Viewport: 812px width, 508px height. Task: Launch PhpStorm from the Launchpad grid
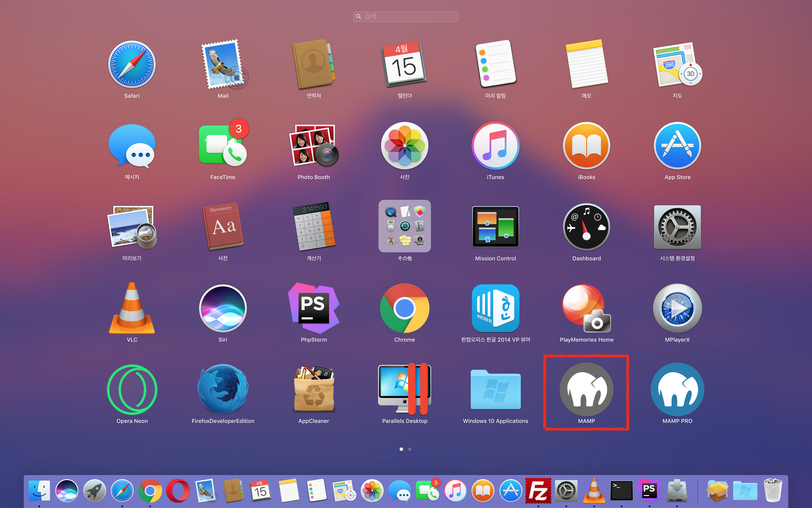(x=314, y=308)
